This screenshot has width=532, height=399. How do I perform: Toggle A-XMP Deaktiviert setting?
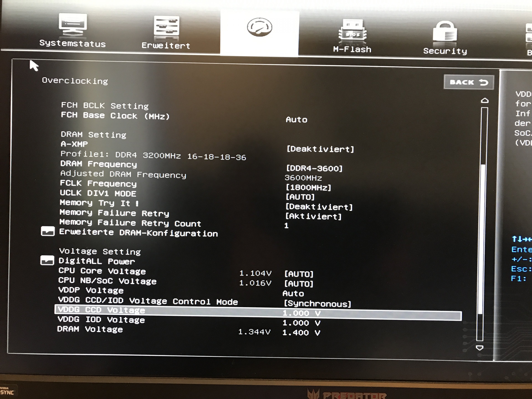320,149
